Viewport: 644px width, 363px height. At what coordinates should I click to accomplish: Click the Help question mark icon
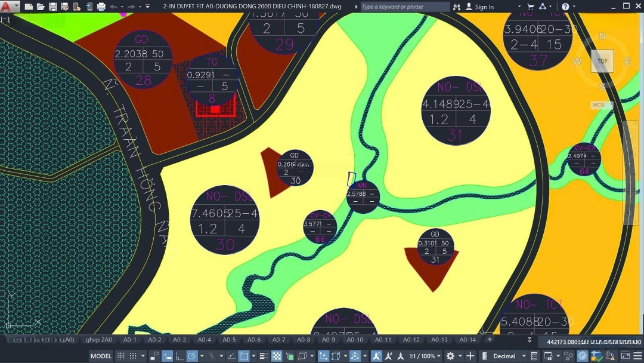[x=565, y=7]
